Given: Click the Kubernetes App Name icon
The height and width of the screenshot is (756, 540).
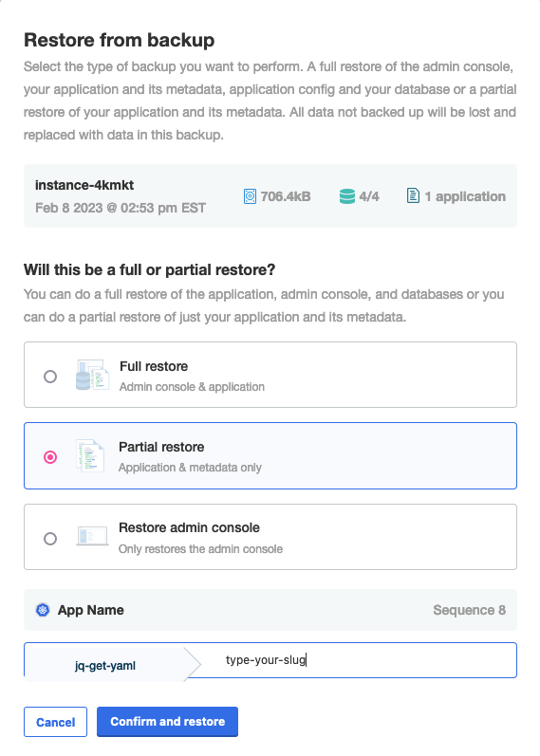Looking at the screenshot, I should [43, 610].
